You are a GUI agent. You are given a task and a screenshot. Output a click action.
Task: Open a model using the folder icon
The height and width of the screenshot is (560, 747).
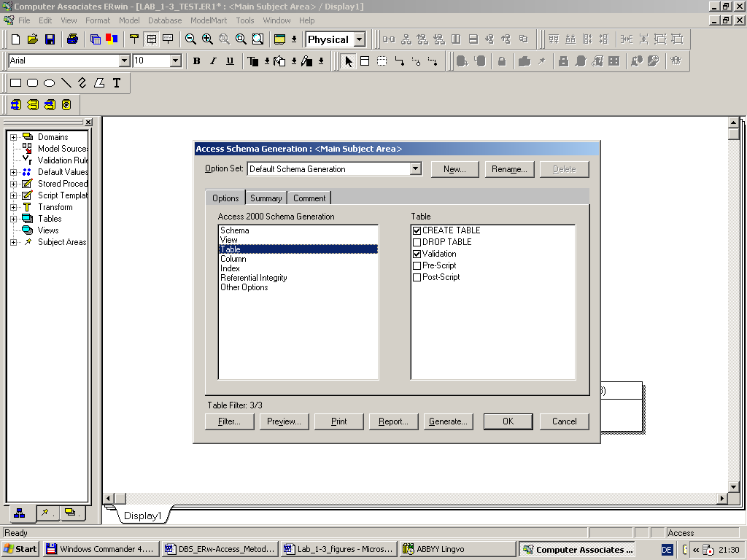32,39
